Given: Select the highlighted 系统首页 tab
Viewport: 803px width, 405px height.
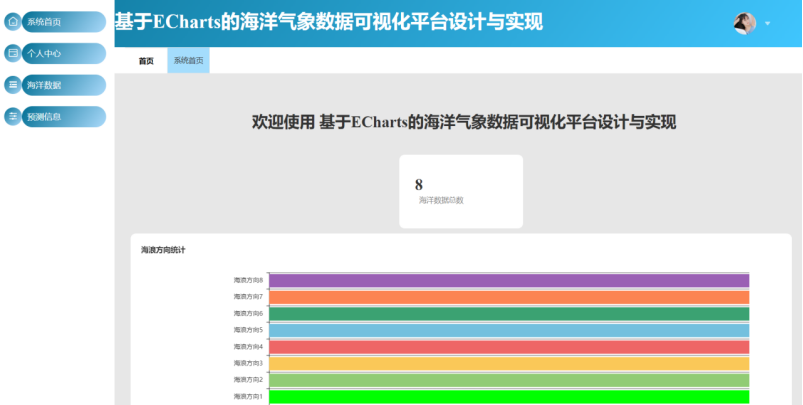Looking at the screenshot, I should [188, 61].
